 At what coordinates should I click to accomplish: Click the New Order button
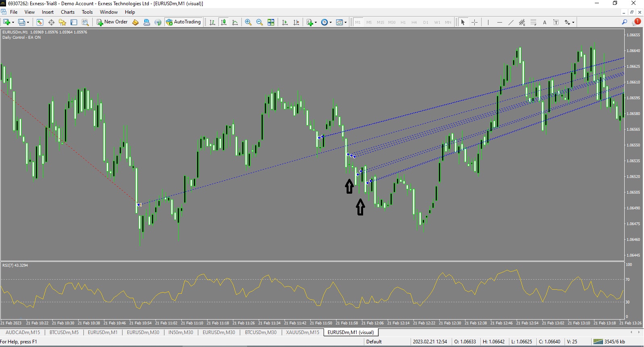[112, 22]
